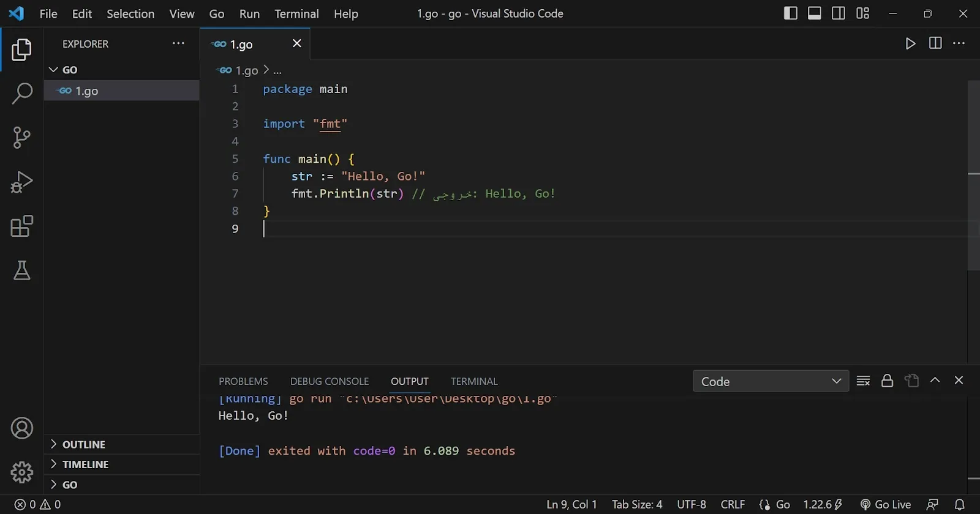Open Customize Layout icon in title bar
Image resolution: width=980 pixels, height=514 pixels.
click(862, 13)
